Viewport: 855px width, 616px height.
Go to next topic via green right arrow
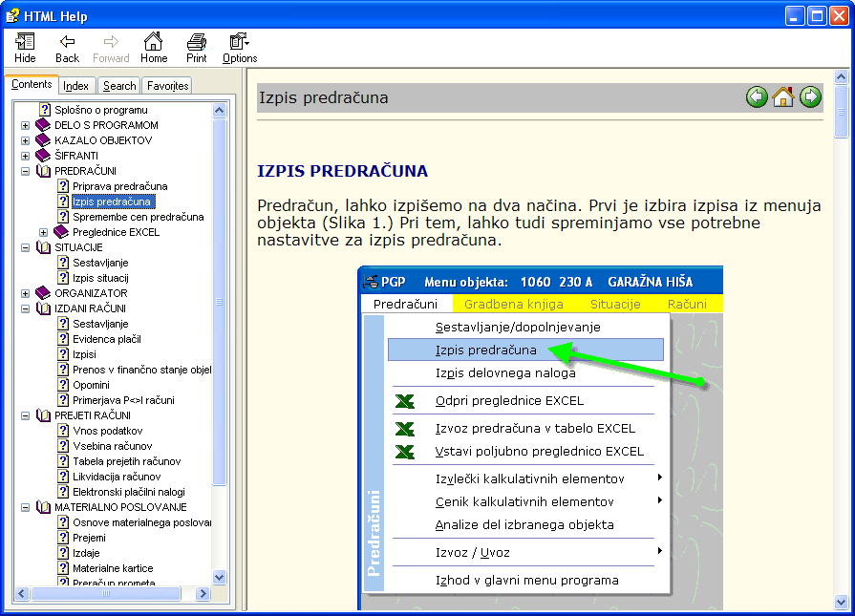pyautogui.click(x=810, y=96)
